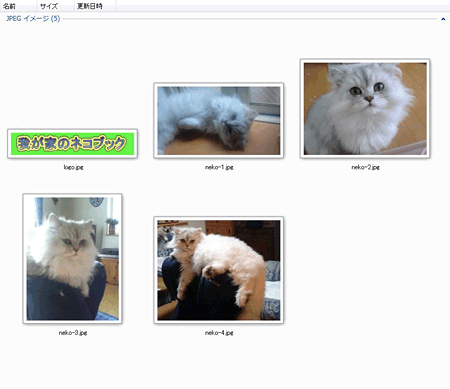Click the neko-3.jpg file name label
The width and height of the screenshot is (450, 389).
coord(73,333)
